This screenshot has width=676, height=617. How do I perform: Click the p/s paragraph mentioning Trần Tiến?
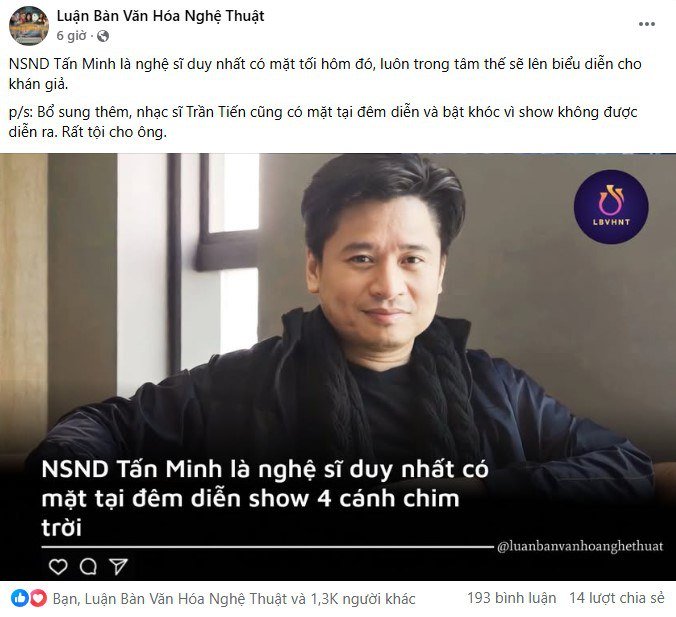pyautogui.click(x=323, y=122)
